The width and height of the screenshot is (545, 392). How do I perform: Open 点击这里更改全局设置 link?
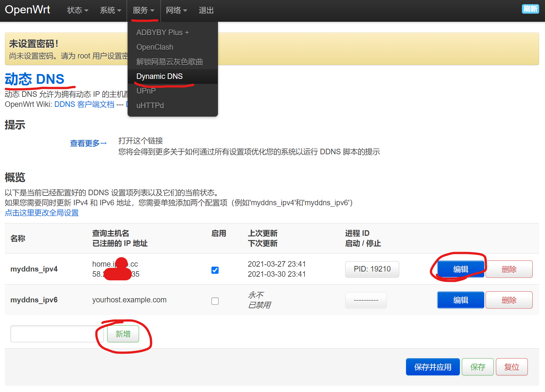click(42, 213)
